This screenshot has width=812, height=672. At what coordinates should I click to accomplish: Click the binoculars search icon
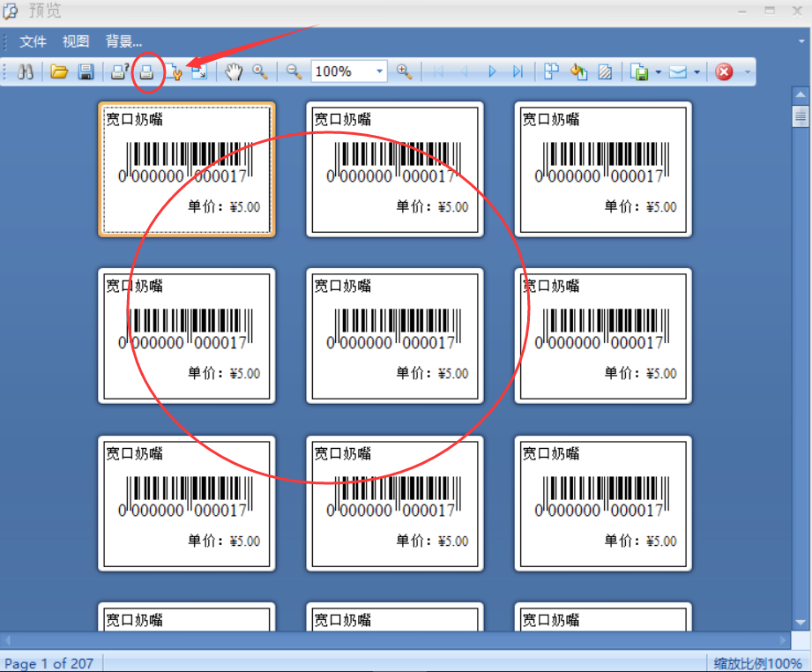click(26, 72)
